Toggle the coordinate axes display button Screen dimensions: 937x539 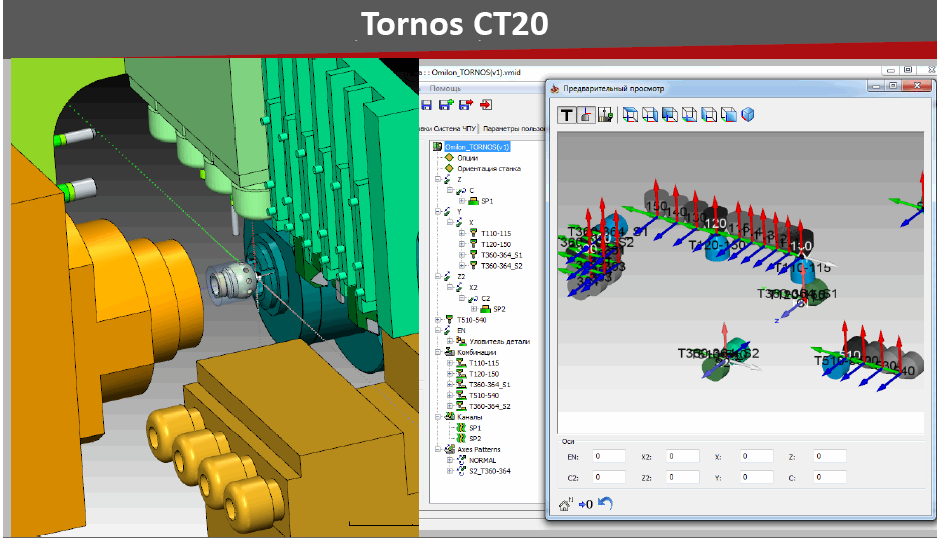586,115
